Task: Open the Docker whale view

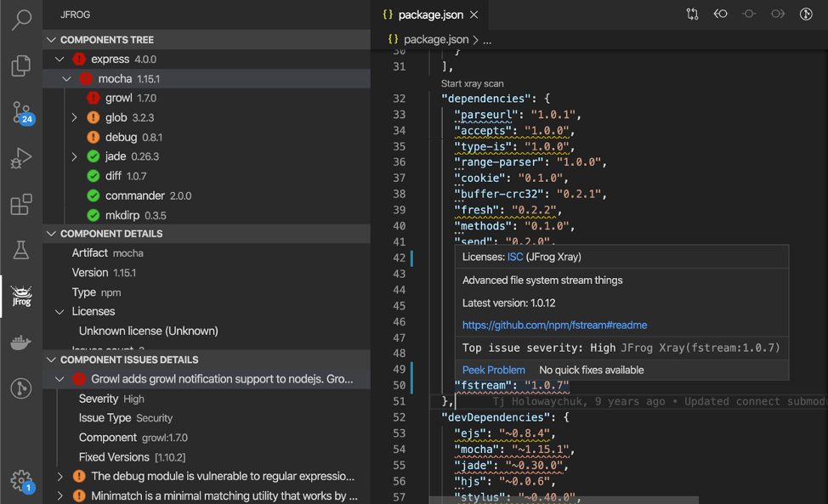Action: [21, 343]
